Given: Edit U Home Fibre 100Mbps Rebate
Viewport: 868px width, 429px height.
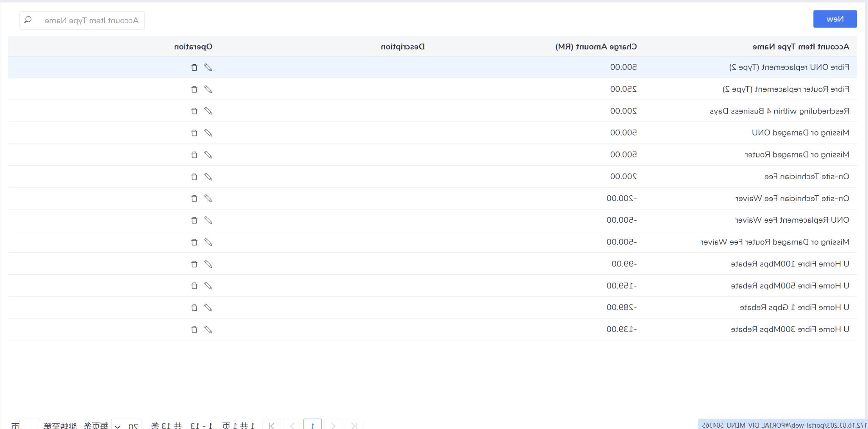Looking at the screenshot, I should tap(208, 264).
